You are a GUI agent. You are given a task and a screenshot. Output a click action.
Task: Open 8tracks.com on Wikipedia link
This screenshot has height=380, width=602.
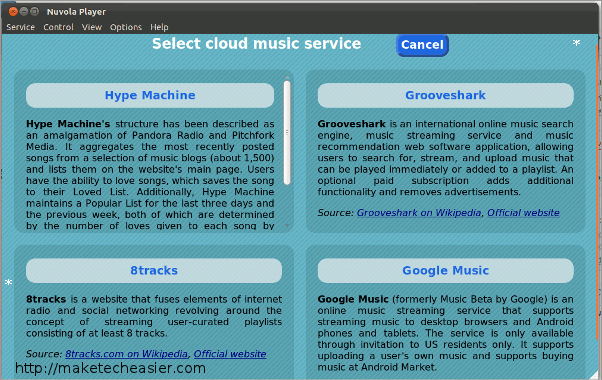point(126,354)
